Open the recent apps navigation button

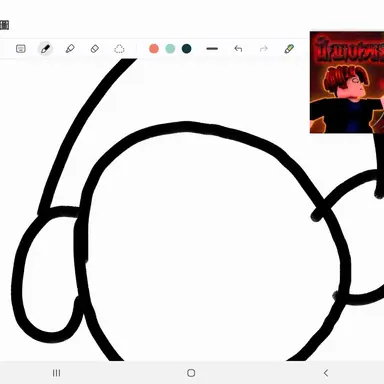tap(57, 373)
